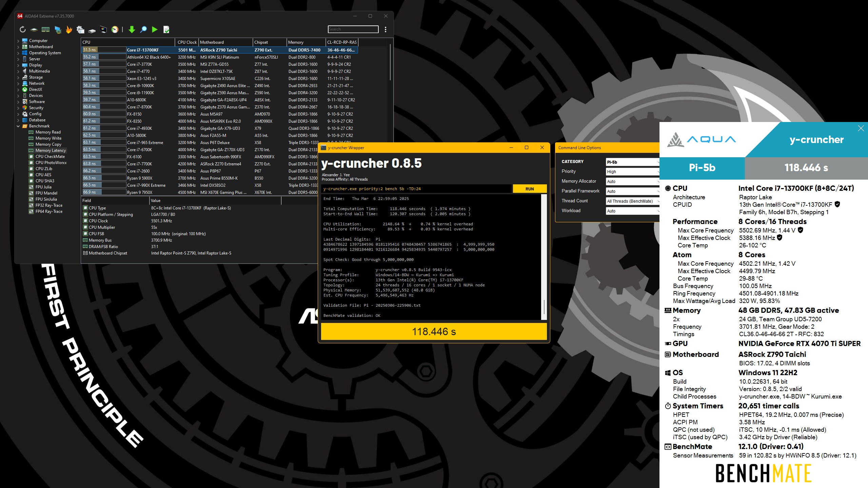The width and height of the screenshot is (868, 488).
Task: Sort by Chipset column header
Action: [x=270, y=42]
